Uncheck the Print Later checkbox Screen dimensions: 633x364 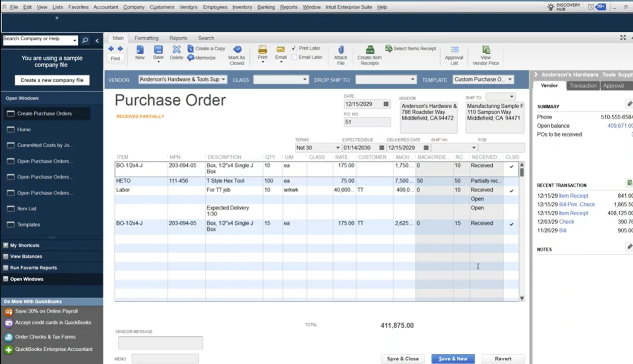click(294, 48)
